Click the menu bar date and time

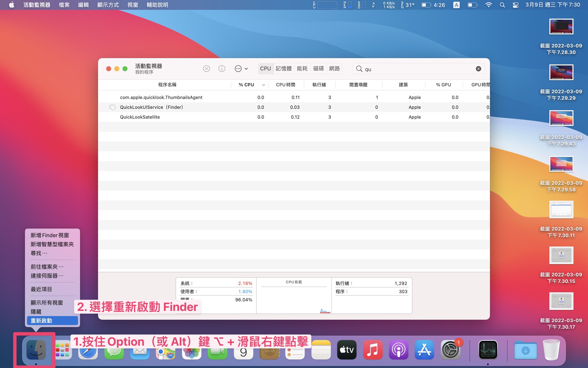click(x=553, y=5)
